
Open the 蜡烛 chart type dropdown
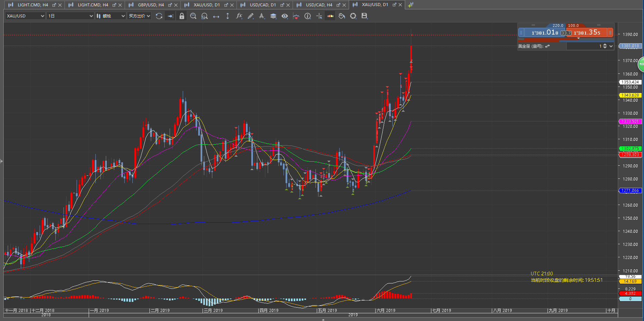(x=111, y=16)
